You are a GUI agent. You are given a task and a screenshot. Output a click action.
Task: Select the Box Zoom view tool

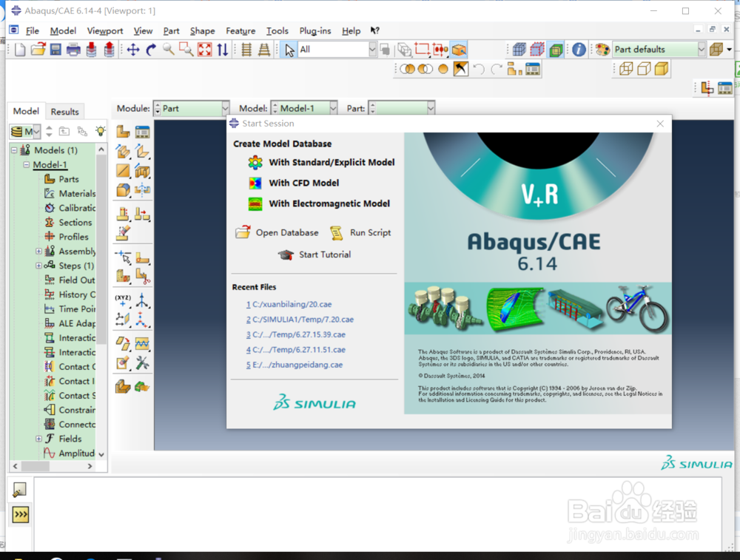click(185, 49)
